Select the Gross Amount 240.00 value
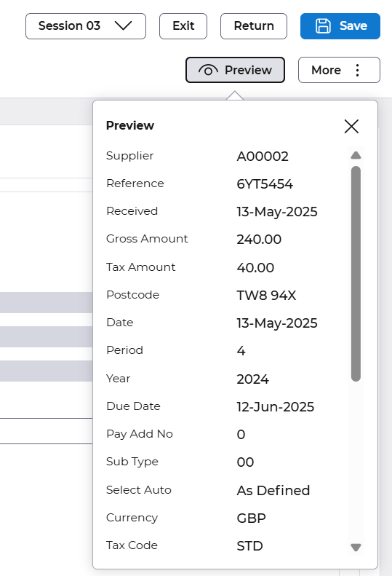392x576 pixels. tap(259, 240)
